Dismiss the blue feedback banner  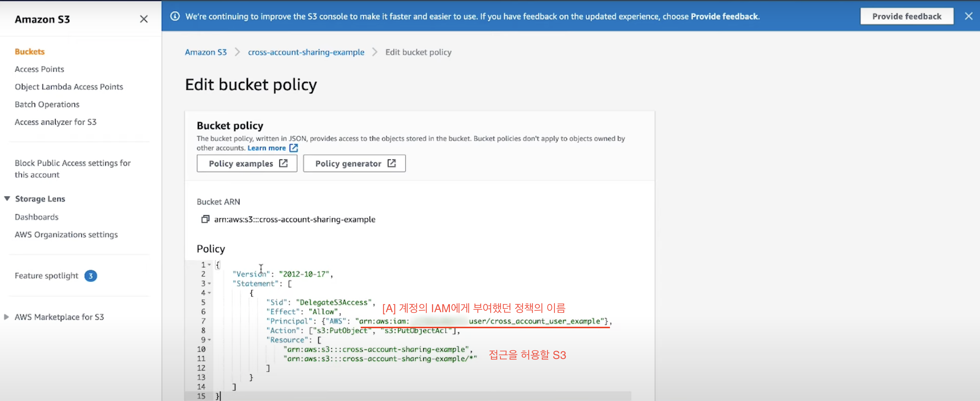(968, 16)
